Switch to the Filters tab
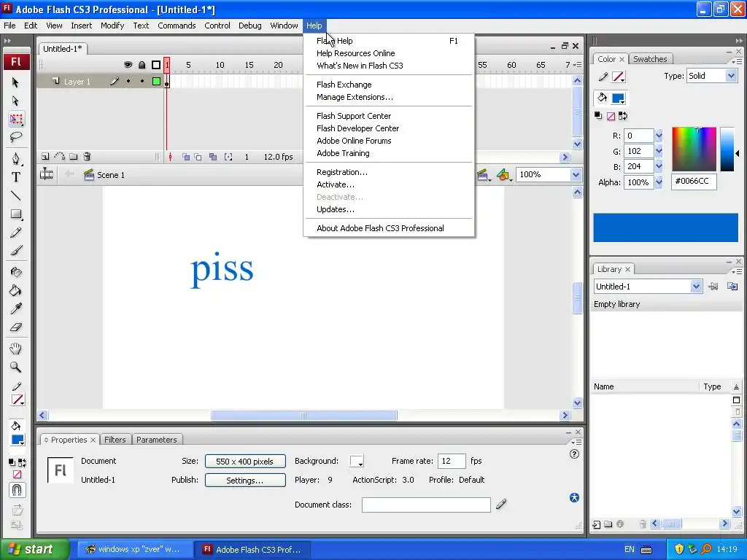Viewport: 747px width, 560px height. pyautogui.click(x=115, y=440)
